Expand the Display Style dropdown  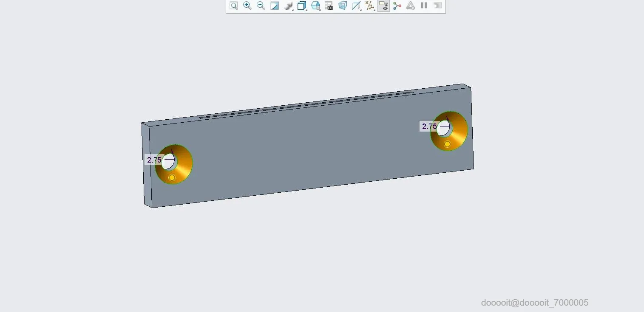tap(302, 6)
